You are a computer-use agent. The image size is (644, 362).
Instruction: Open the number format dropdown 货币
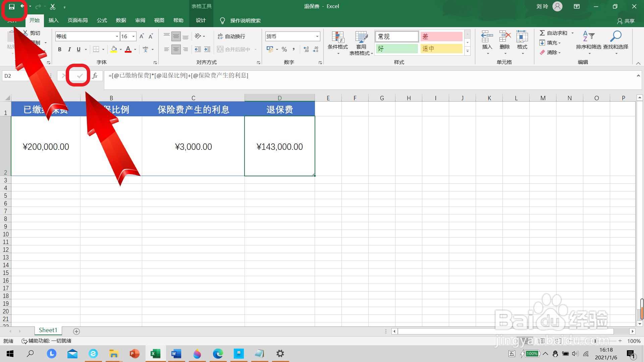point(317,36)
